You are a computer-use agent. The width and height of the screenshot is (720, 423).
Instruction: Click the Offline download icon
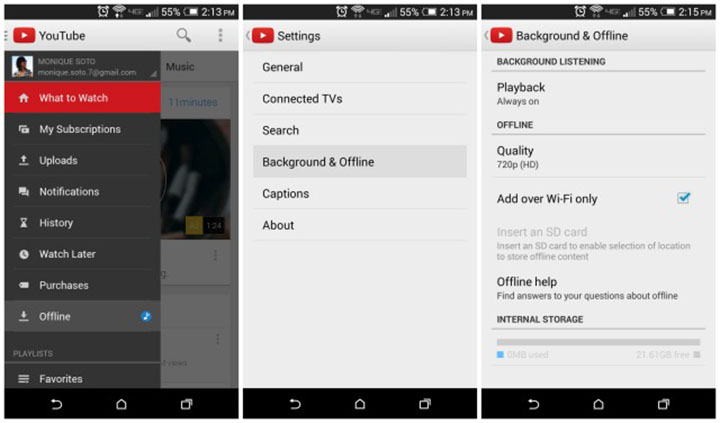coord(24,316)
